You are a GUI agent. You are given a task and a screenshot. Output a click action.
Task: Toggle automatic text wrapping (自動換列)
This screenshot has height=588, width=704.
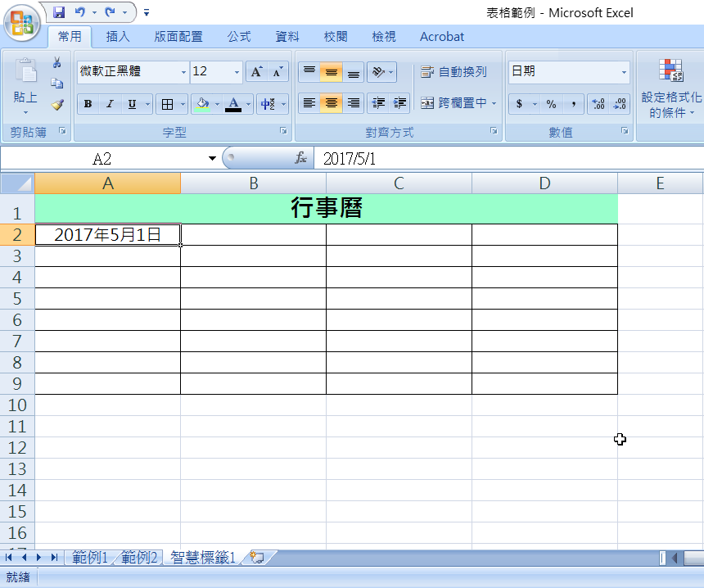[452, 71]
